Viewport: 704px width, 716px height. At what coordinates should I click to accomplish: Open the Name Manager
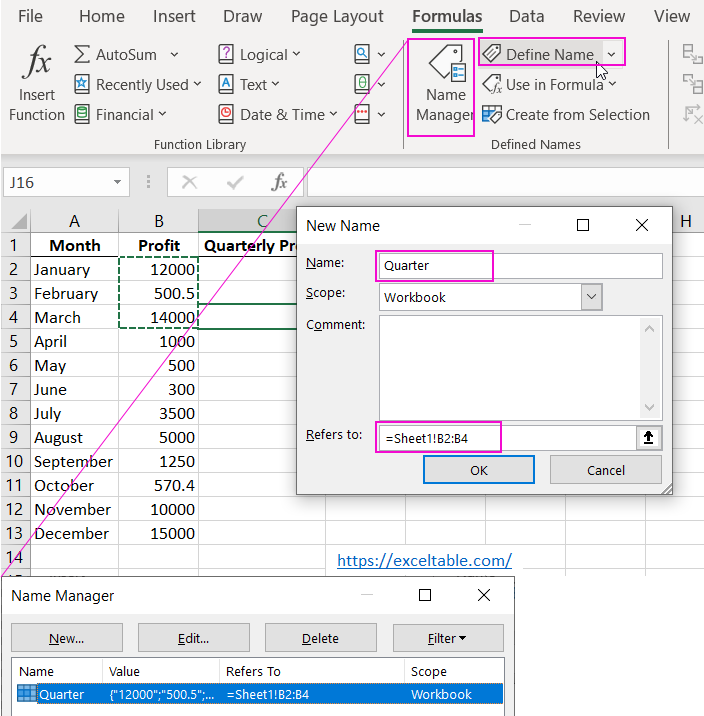[x=445, y=85]
